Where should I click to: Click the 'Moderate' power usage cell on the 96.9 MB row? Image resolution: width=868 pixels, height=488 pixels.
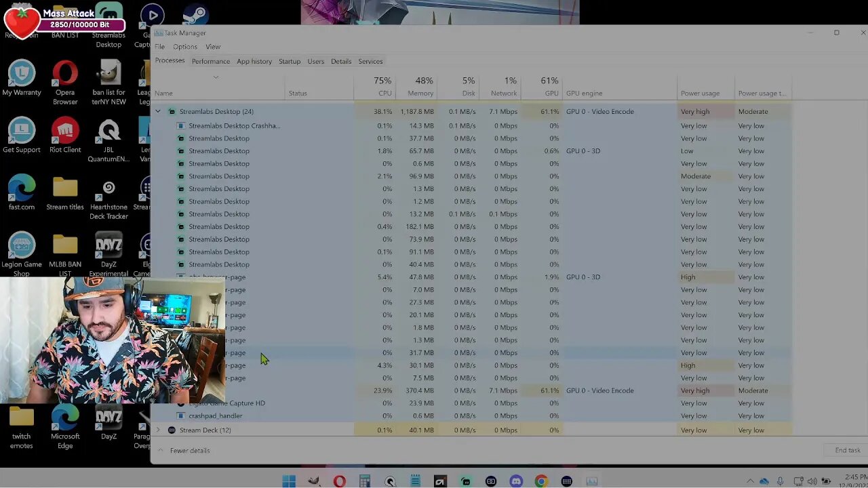706,176
